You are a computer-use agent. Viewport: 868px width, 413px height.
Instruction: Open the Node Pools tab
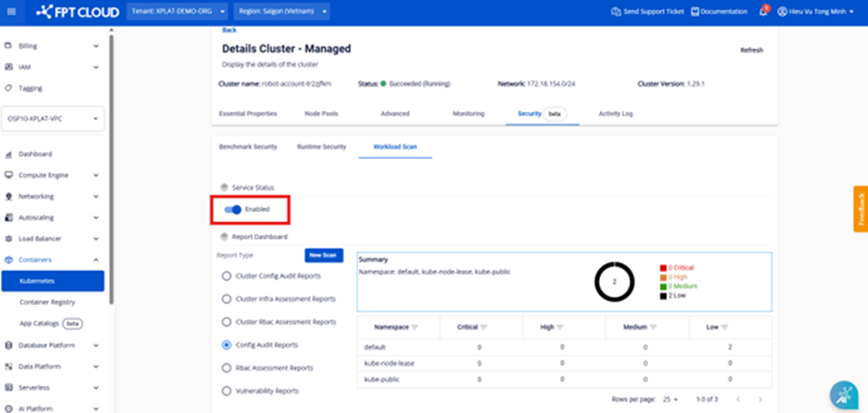click(x=321, y=114)
